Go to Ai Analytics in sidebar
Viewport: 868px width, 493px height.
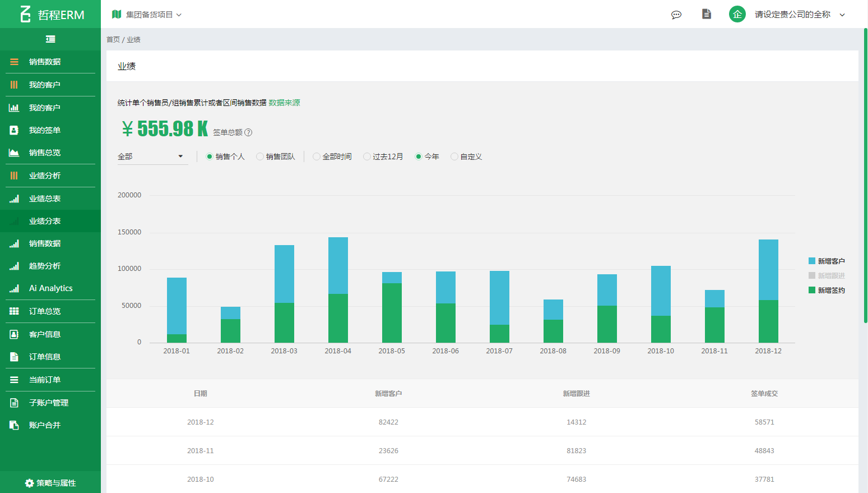tap(50, 288)
